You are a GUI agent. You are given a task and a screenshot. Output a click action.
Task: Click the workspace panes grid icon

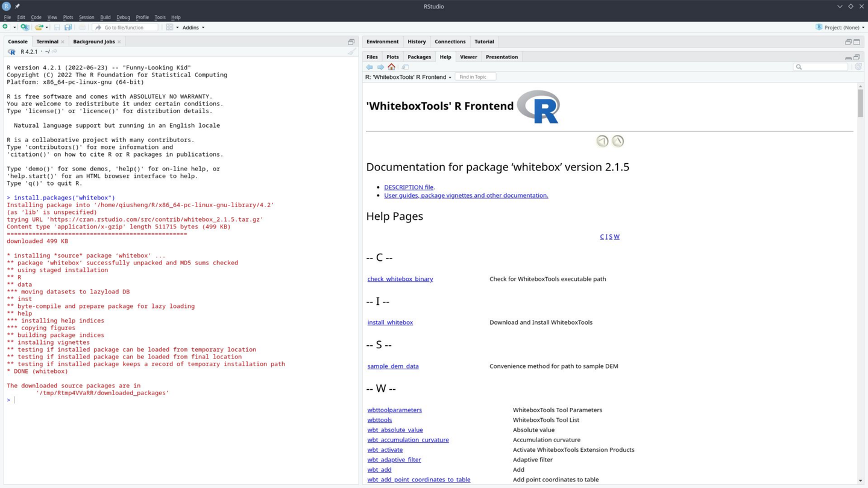[169, 27]
